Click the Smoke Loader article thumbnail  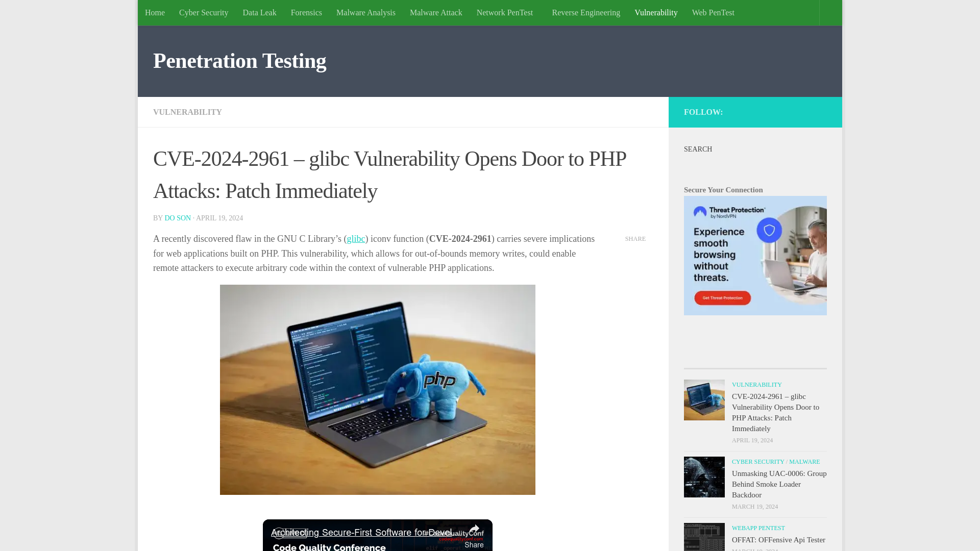704,477
